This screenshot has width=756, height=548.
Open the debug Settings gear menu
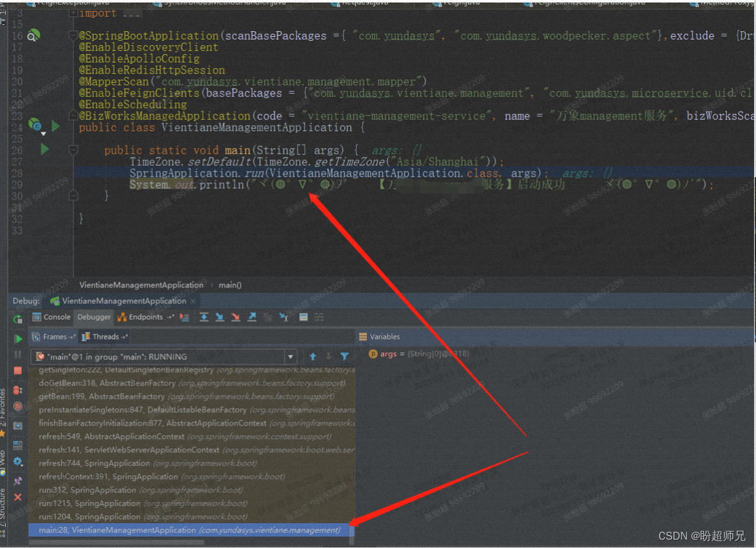click(x=18, y=461)
